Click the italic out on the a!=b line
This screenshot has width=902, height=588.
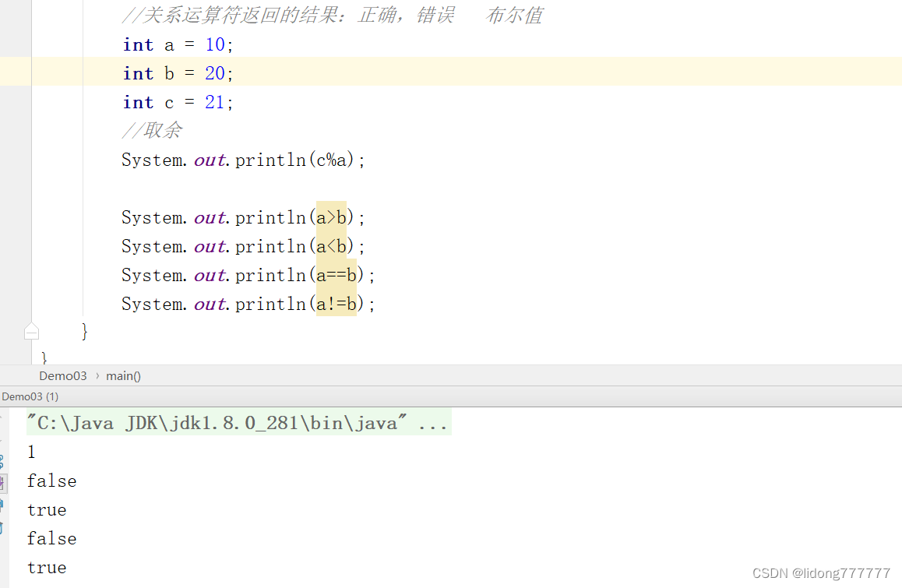(210, 303)
